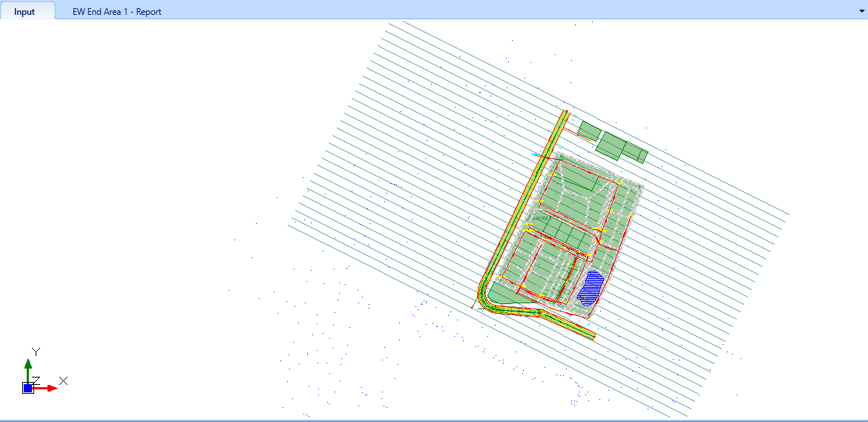
Task: Open the tab list dropdown arrow
Action: point(861,10)
